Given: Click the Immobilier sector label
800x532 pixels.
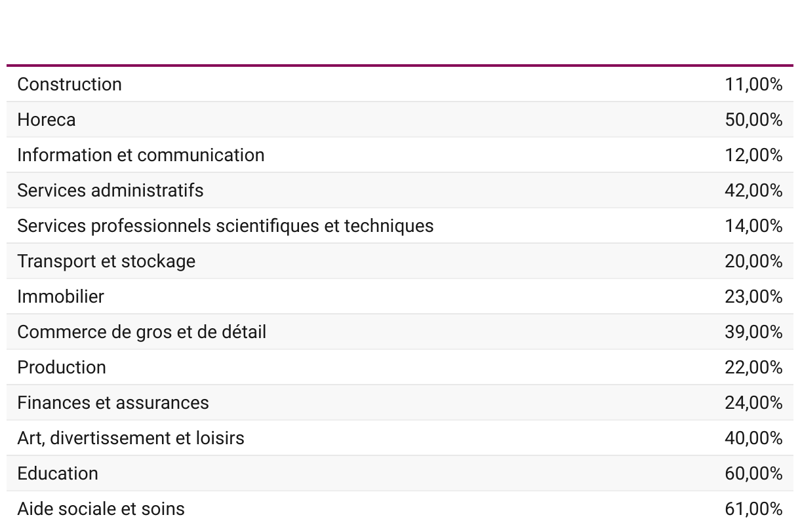Looking at the screenshot, I should (60, 297).
